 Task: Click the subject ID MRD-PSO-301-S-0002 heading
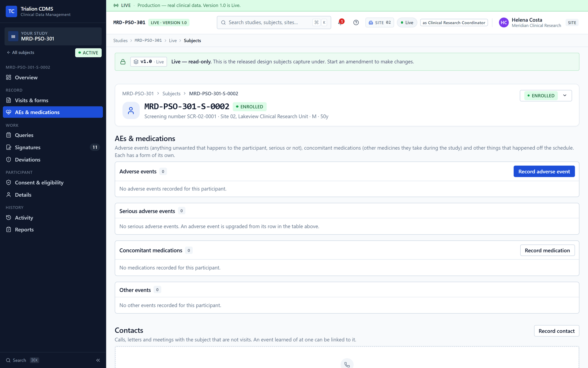[187, 106]
